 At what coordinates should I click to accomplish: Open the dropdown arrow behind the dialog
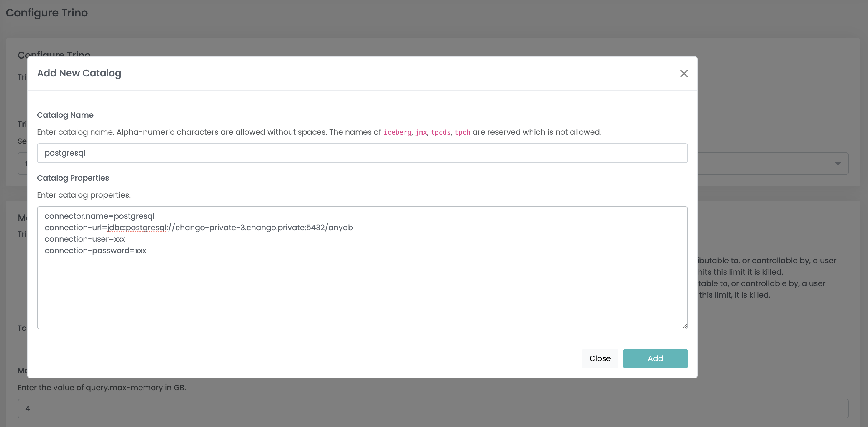pos(838,163)
